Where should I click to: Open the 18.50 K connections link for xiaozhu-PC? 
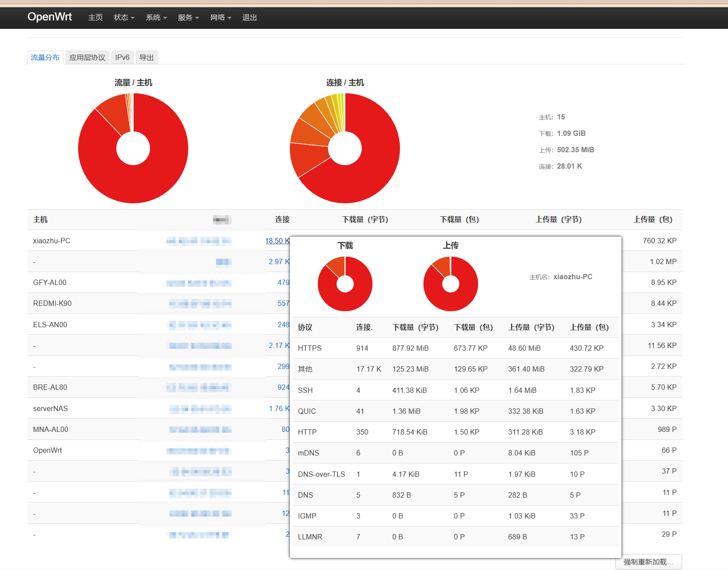coord(277,241)
